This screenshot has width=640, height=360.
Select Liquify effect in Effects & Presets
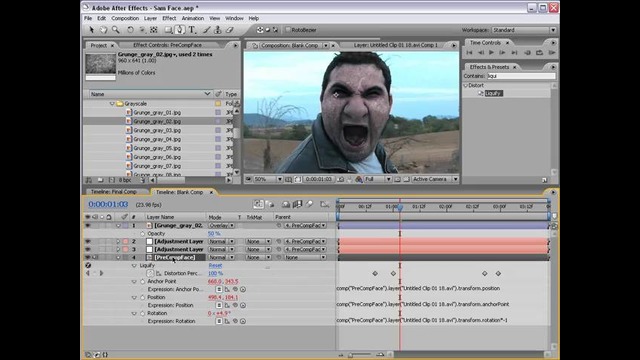493,93
